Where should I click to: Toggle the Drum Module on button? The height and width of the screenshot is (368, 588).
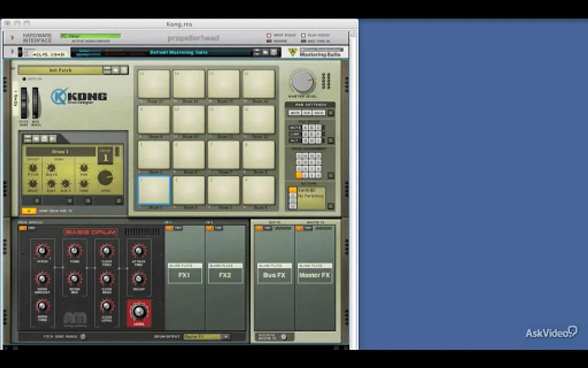pos(23,228)
